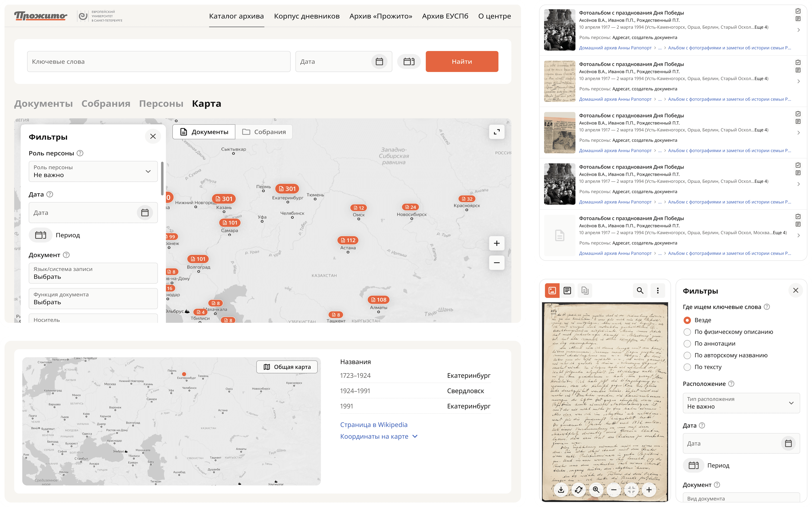Select the 'По тексту' radio option
The height and width of the screenshot is (507, 812).
[687, 367]
